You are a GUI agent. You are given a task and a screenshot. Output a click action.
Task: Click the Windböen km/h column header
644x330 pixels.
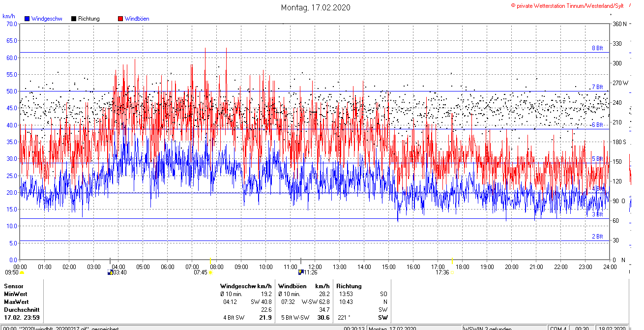point(304,286)
